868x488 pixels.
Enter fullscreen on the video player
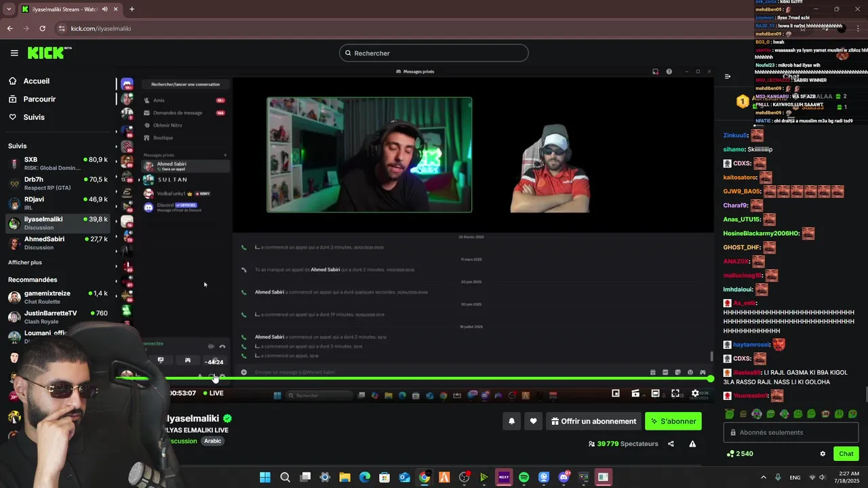click(675, 393)
